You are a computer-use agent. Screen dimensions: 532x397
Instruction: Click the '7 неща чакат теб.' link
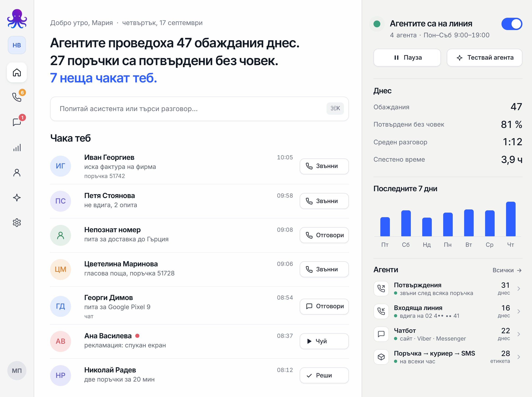pos(103,78)
